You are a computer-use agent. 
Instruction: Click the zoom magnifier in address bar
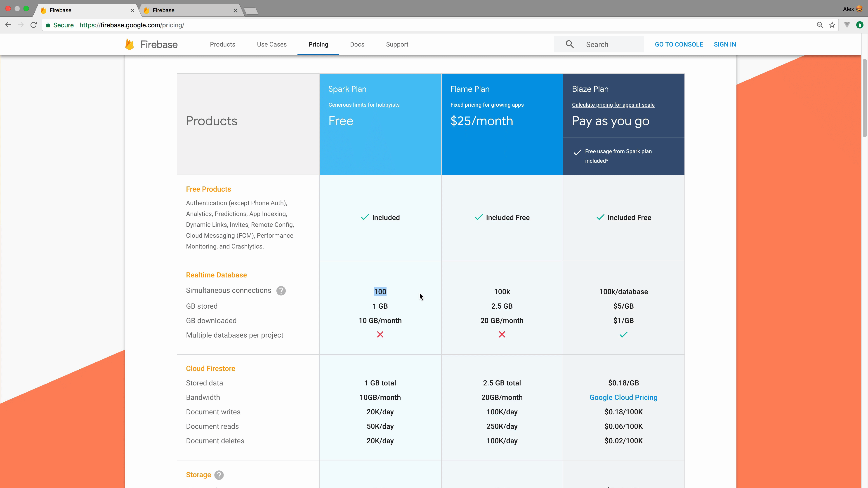[820, 25]
